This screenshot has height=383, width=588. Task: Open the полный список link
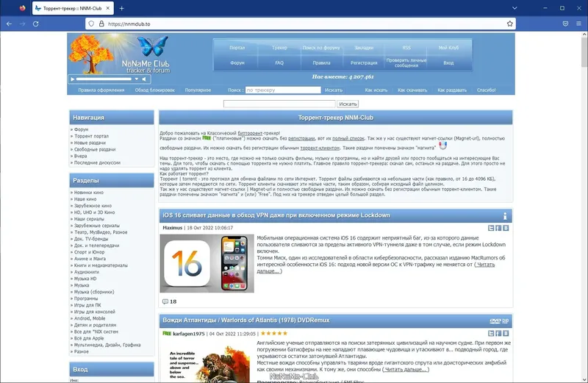(348, 138)
